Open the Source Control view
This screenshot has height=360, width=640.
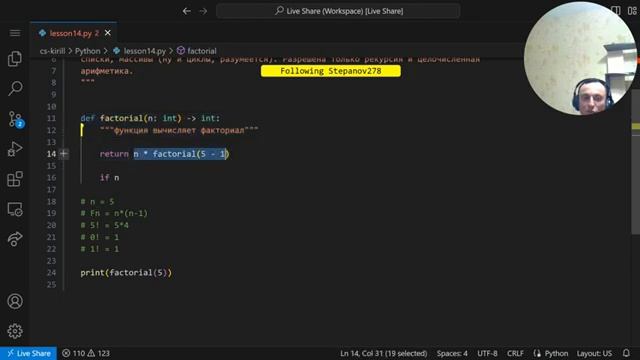[16, 119]
